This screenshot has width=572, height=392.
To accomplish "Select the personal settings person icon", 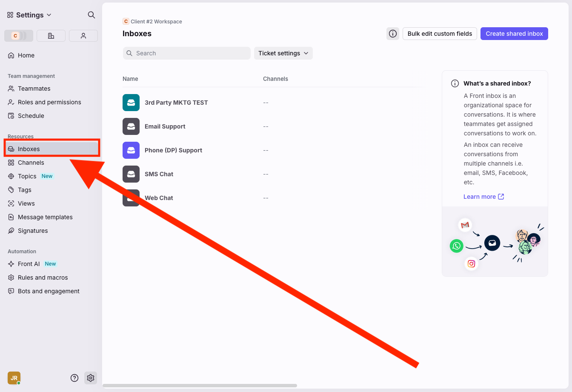I will point(83,36).
